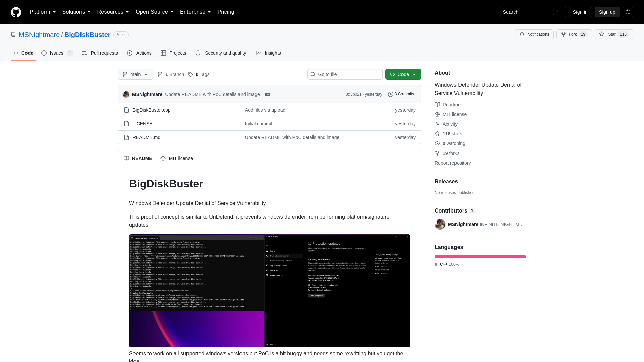Viewport: 644px width, 362px height.
Task: Click the Sign in button
Action: coord(580,12)
